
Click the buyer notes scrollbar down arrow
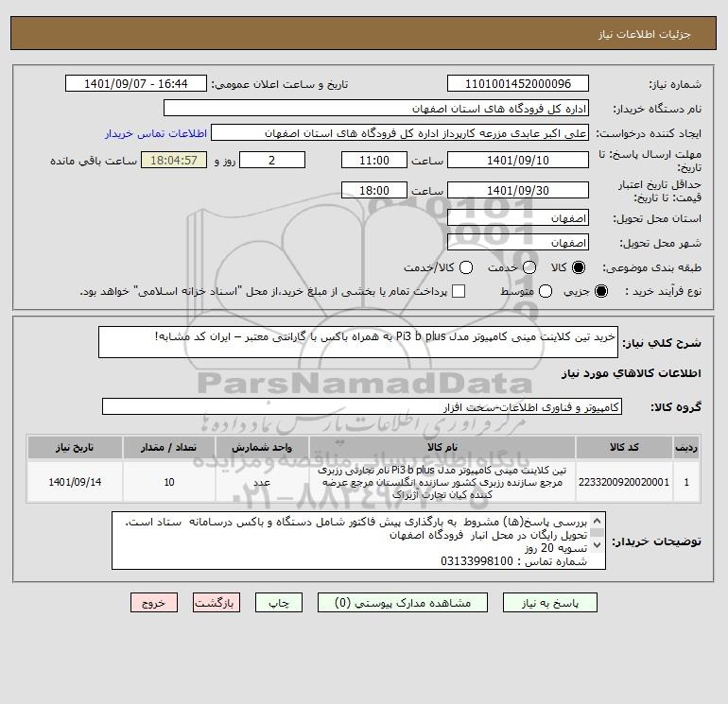point(598,545)
